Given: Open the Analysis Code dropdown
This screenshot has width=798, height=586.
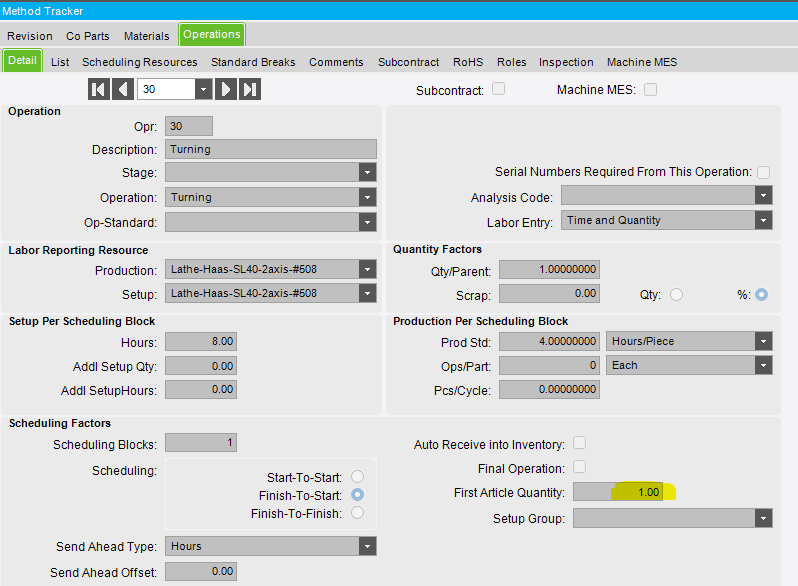Looking at the screenshot, I should tap(763, 195).
